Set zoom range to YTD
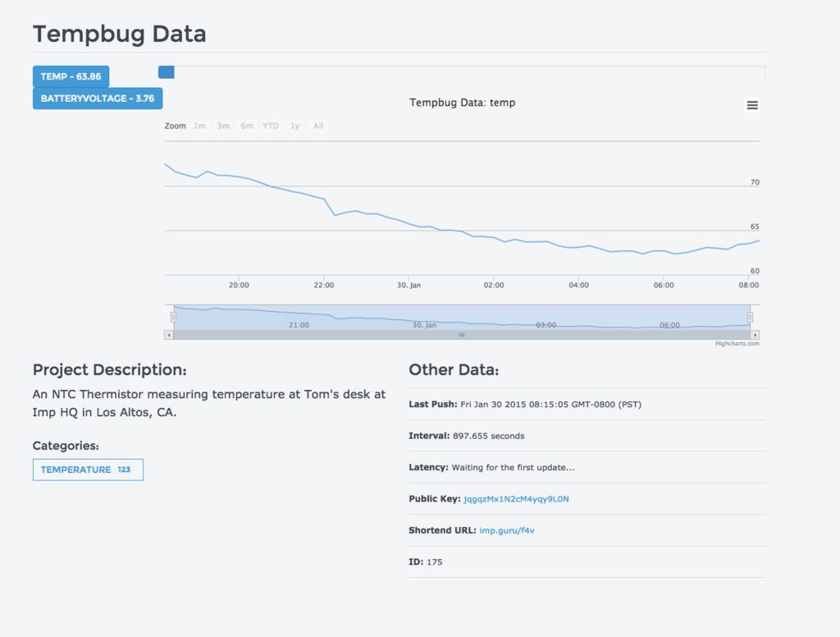This screenshot has height=637, width=840. 271,126
